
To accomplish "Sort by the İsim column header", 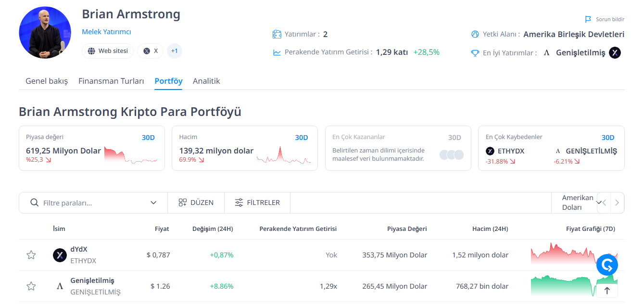I will click(59, 229).
